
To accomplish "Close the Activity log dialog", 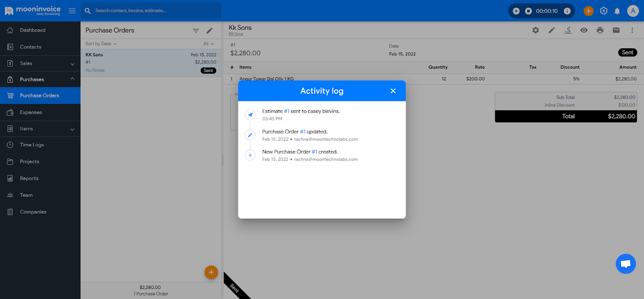I will click(393, 91).
